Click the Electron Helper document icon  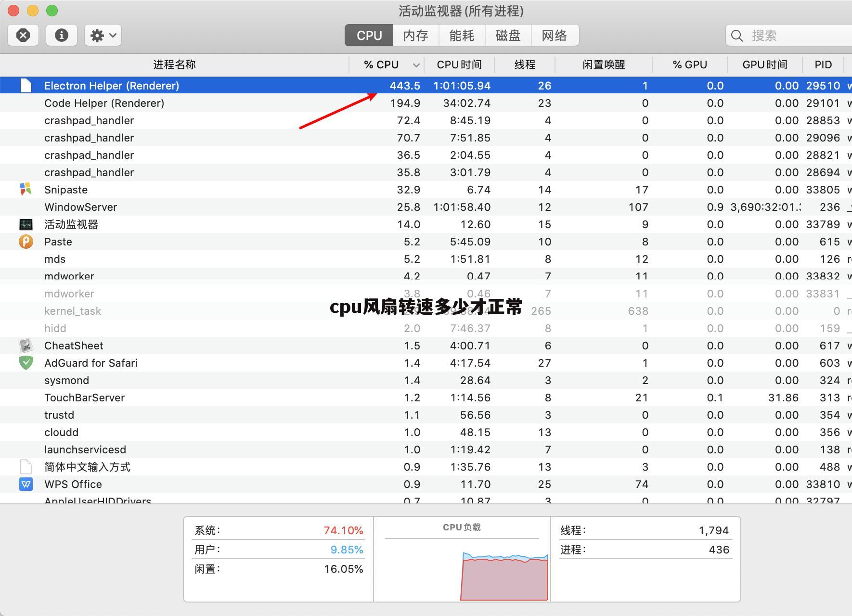(26, 86)
